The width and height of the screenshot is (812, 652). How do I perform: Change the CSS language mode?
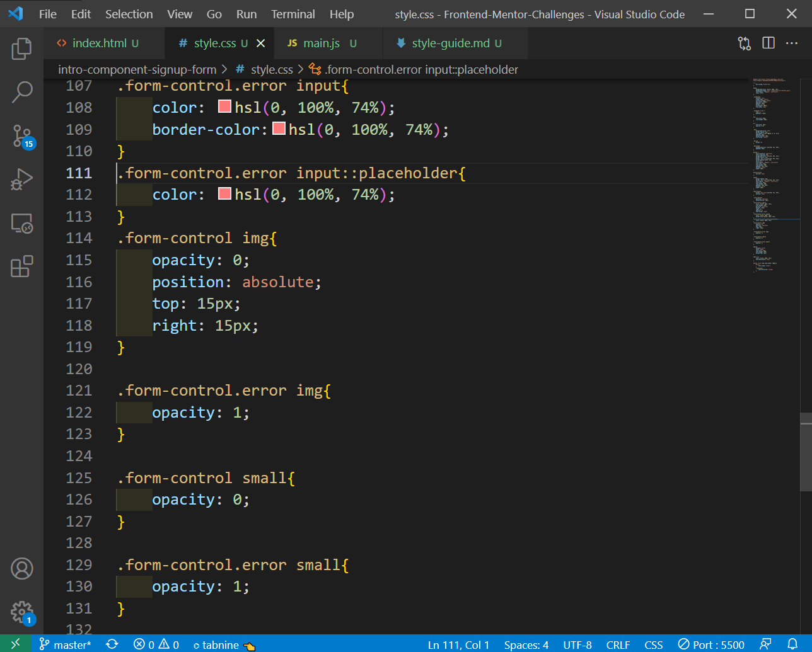(x=654, y=644)
